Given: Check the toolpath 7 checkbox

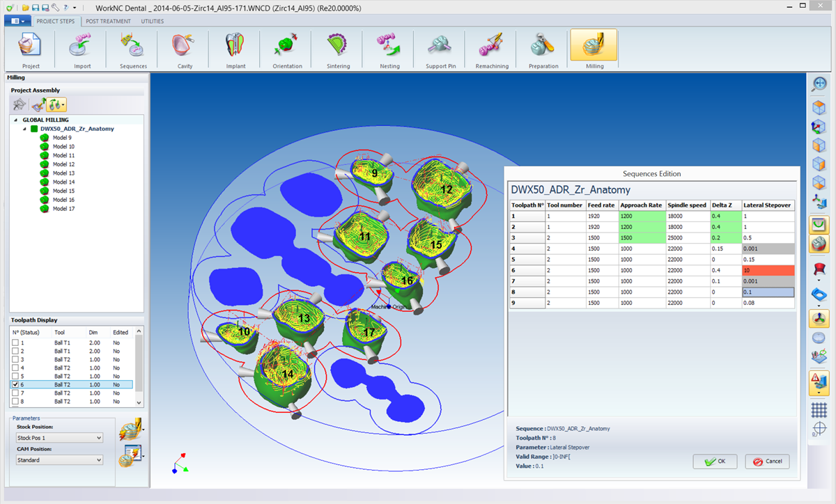Looking at the screenshot, I should pyautogui.click(x=16, y=393).
